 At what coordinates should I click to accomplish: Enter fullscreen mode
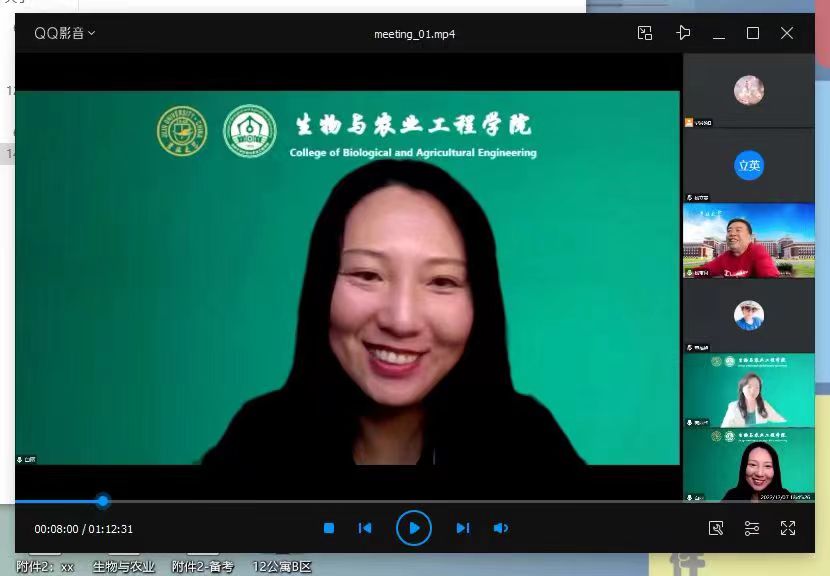pyautogui.click(x=788, y=528)
